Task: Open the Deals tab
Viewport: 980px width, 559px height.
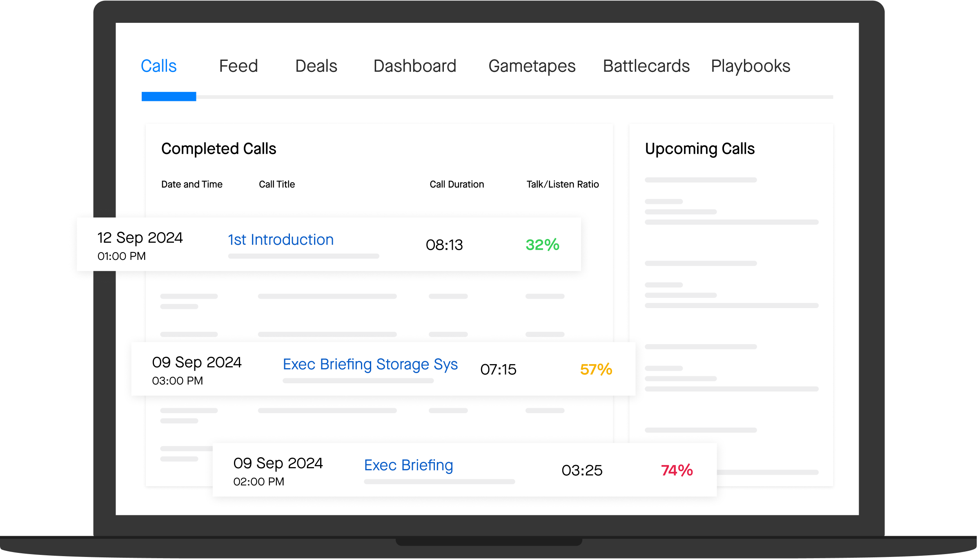Action: click(316, 66)
